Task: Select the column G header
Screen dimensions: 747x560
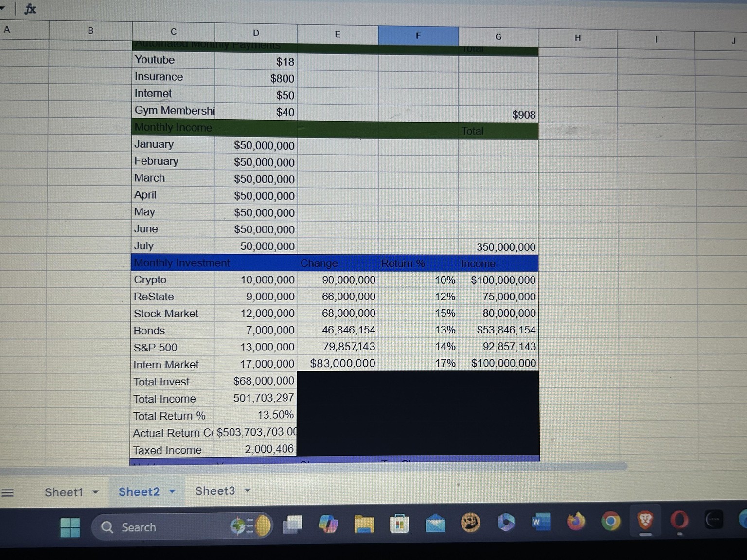Action: click(x=498, y=37)
